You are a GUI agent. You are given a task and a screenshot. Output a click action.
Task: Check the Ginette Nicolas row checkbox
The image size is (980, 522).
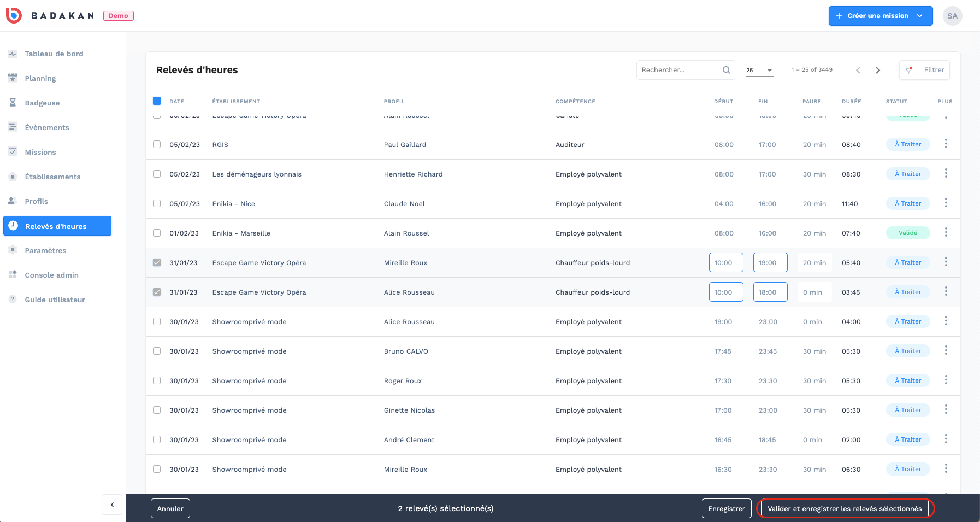coord(157,410)
